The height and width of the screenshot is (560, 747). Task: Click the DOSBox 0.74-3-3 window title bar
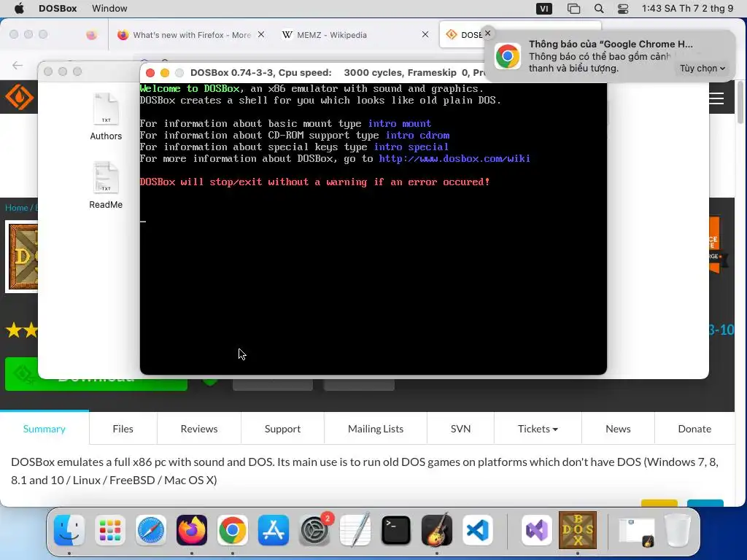coord(312,72)
